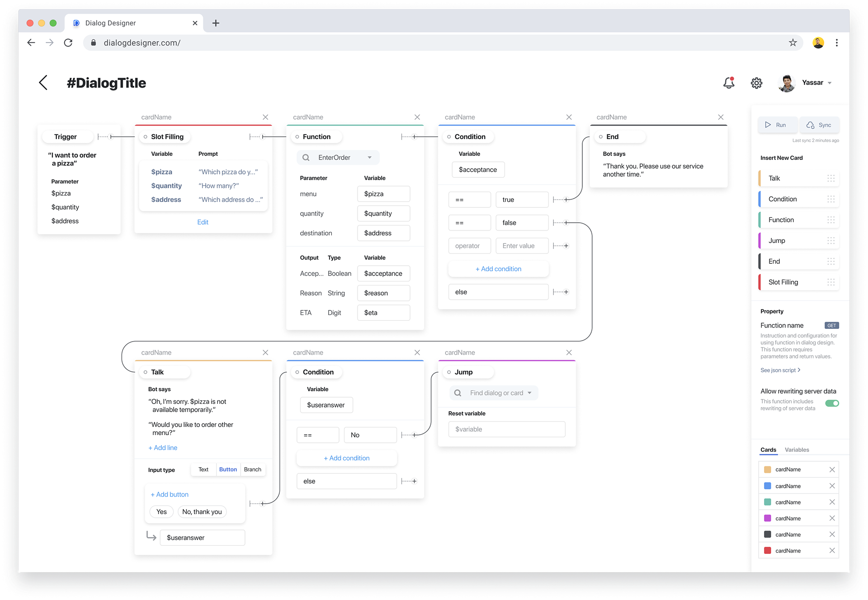This screenshot has height=600, width=868.
Task: Click the Yes button chip
Action: [161, 511]
